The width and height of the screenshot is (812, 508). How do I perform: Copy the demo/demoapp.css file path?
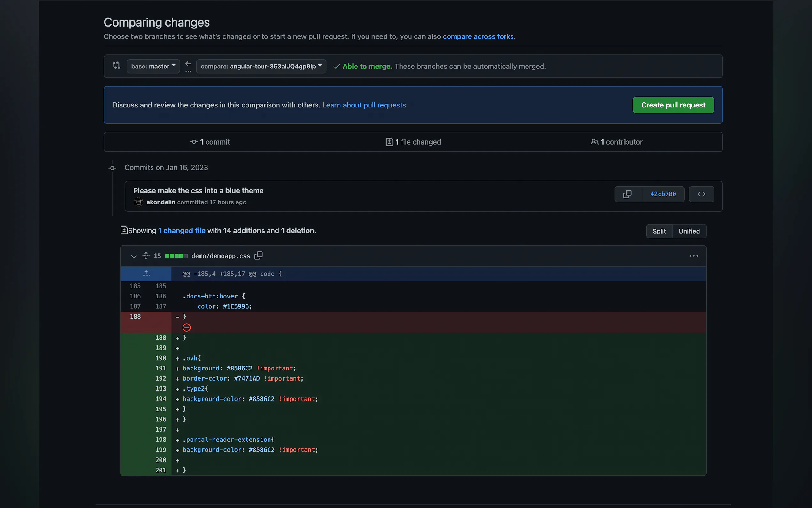point(258,256)
